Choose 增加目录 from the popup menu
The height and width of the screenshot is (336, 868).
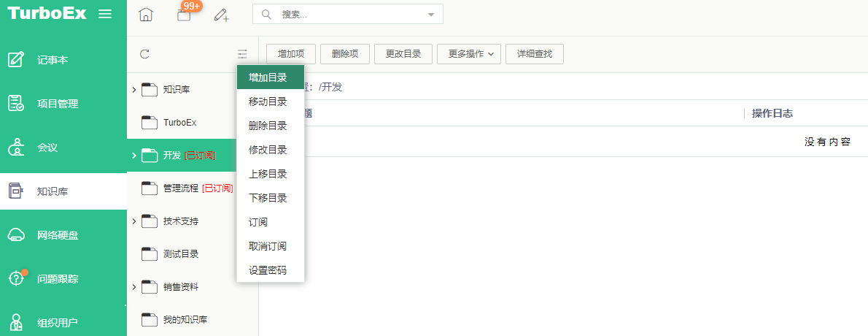point(271,77)
